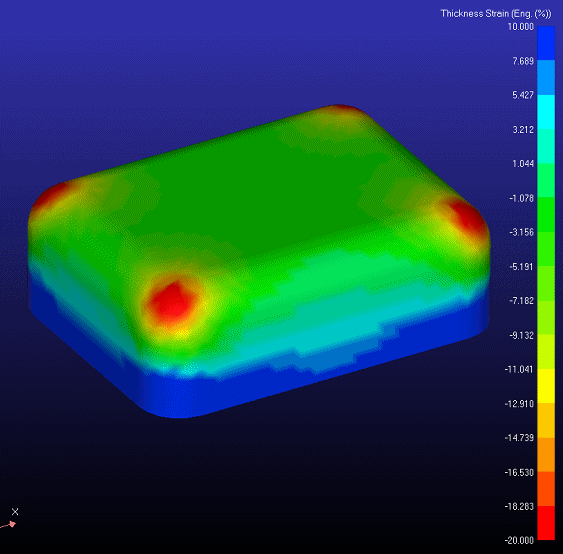563x554 pixels.
Task: Select the cyan 5.427 legend band
Action: (x=546, y=112)
